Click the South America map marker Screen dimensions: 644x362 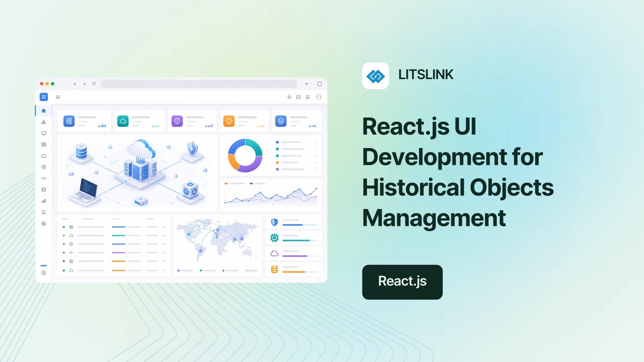[x=201, y=250]
